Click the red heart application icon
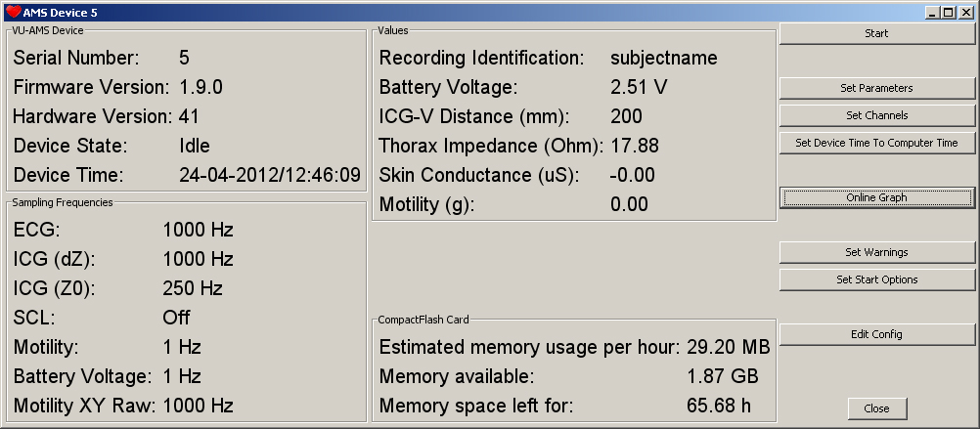 tap(13, 13)
